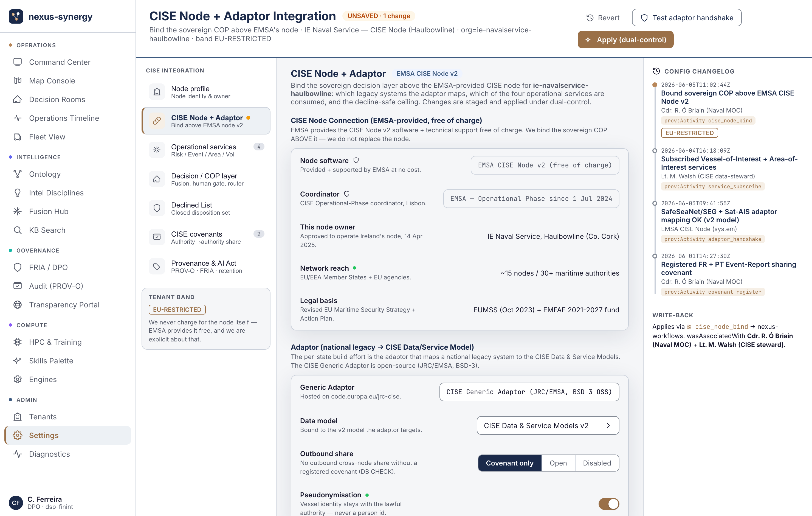Open FRIA / DPO shield icon
This screenshot has height=516, width=812.
(18, 267)
